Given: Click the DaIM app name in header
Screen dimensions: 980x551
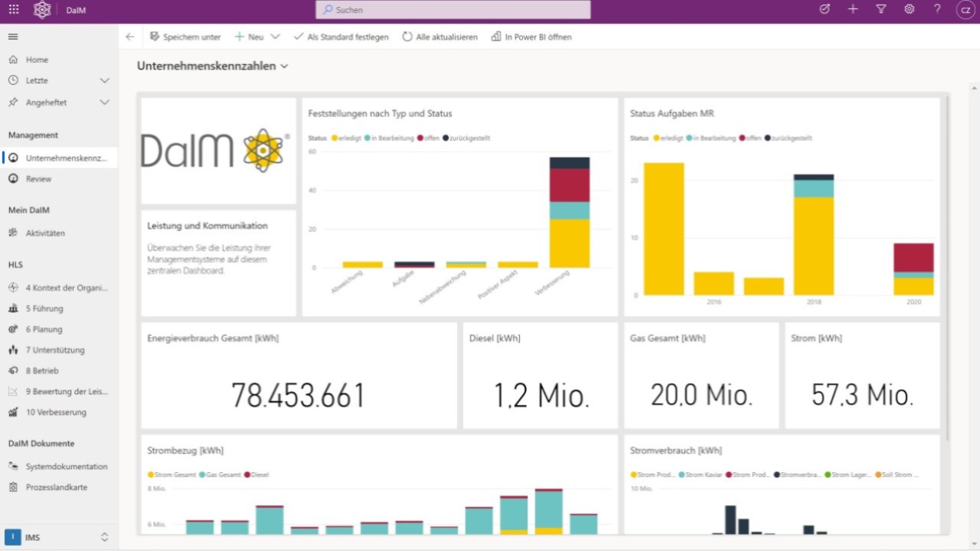Looking at the screenshot, I should 76,10.
